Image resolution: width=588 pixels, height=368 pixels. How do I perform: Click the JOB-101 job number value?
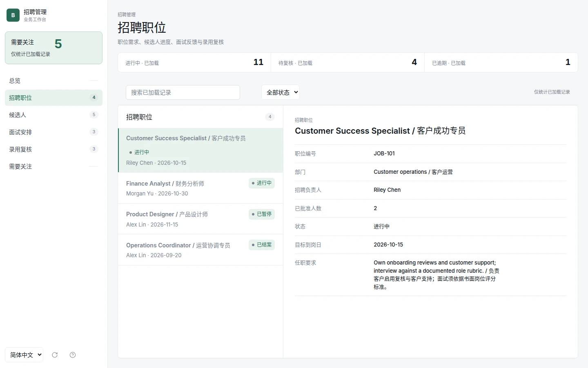[x=384, y=154]
